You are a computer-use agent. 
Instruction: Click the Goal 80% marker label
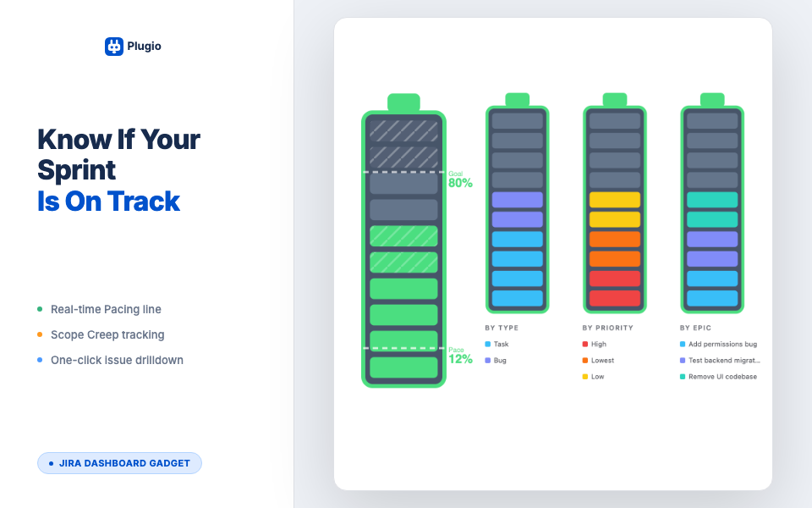point(460,179)
